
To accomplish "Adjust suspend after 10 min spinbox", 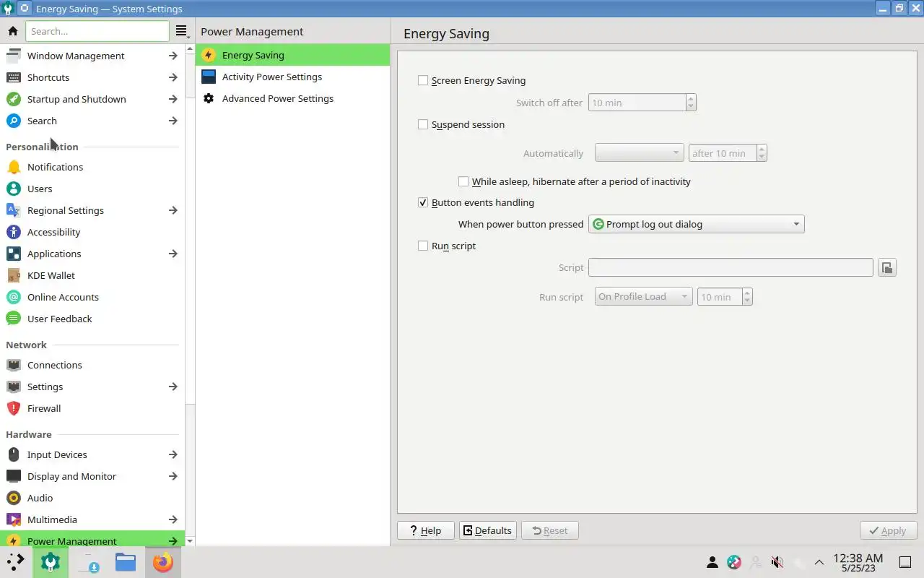I will pos(728,153).
